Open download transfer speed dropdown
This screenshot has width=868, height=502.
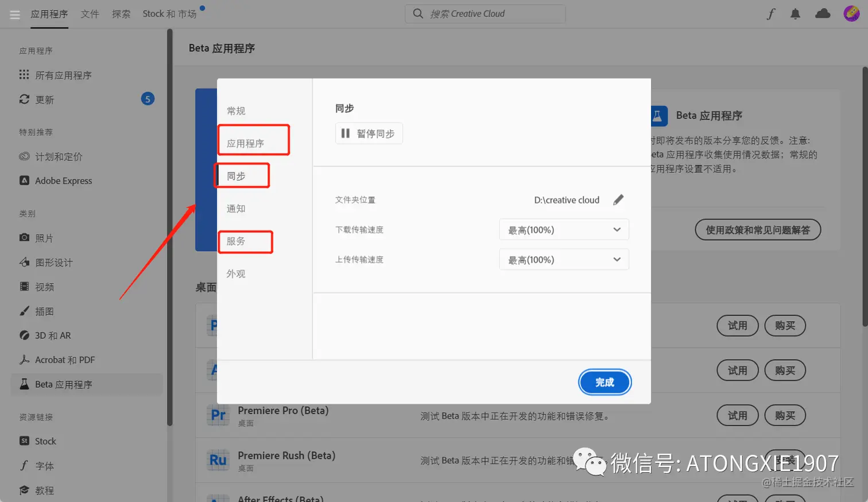[564, 230]
